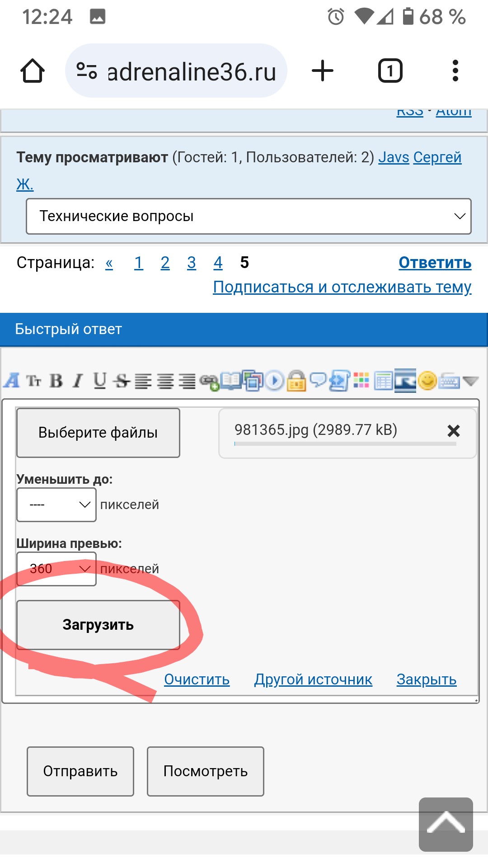
Task: Apply strikethrough text formatting
Action: [x=121, y=381]
